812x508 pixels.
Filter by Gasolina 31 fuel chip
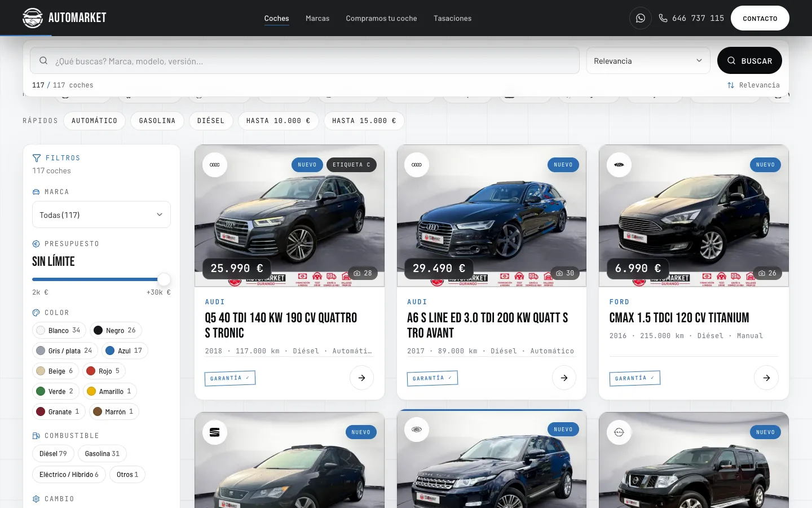[102, 453]
